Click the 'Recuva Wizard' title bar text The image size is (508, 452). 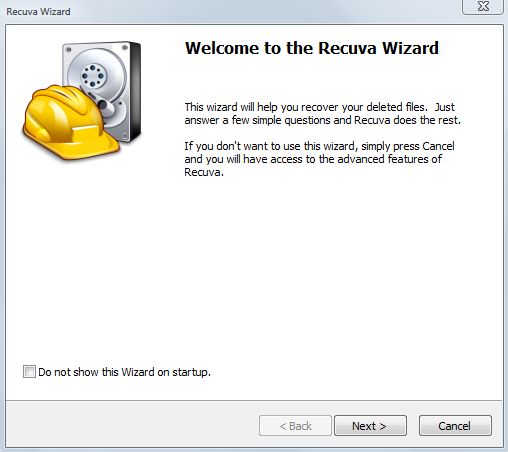point(38,12)
